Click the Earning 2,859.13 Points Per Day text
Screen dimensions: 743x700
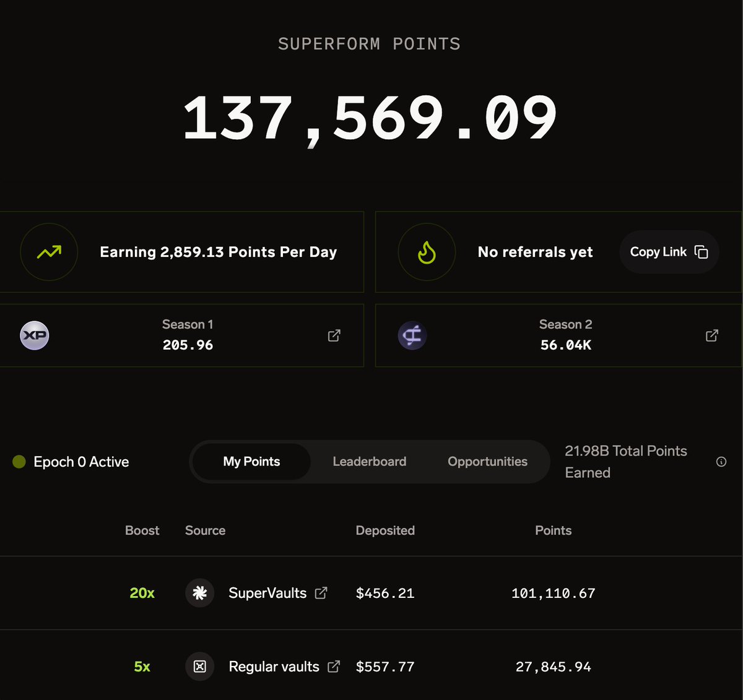219,252
